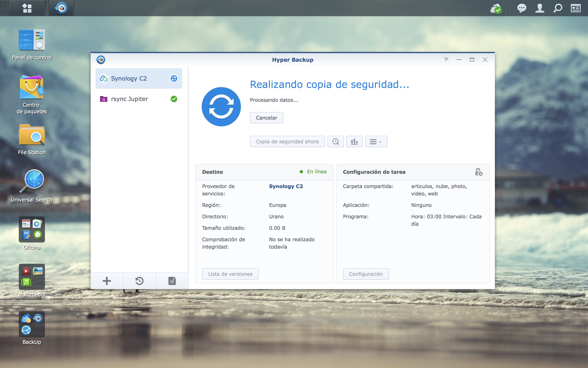Open the notifications speech bubble icon
Viewport: 588px width, 368px height.
coord(522,8)
